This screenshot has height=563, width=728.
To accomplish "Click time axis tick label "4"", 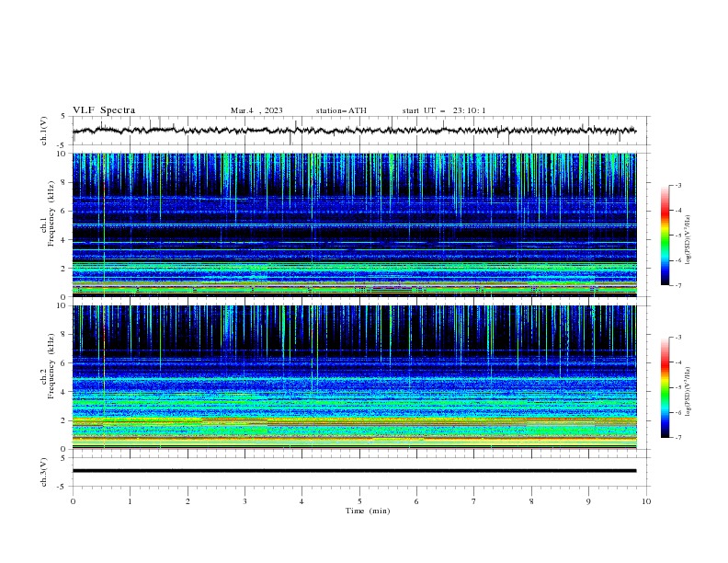I will 301,501.
